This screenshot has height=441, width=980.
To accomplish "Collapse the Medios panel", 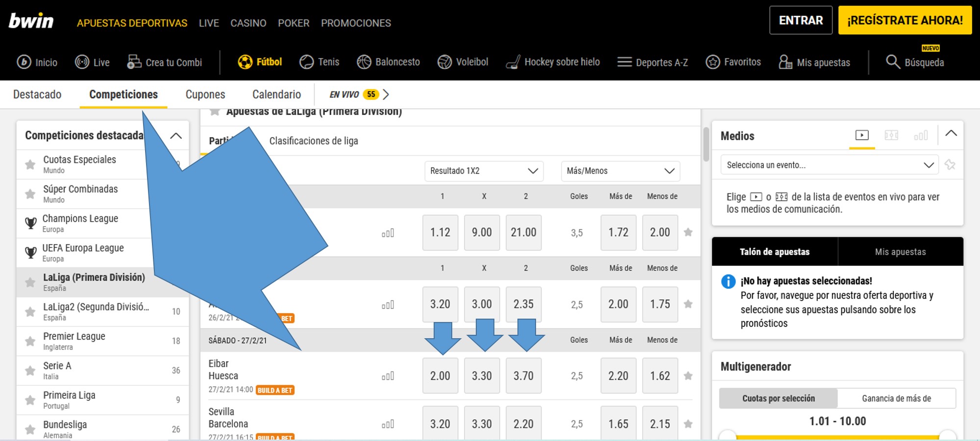I will coord(951,133).
